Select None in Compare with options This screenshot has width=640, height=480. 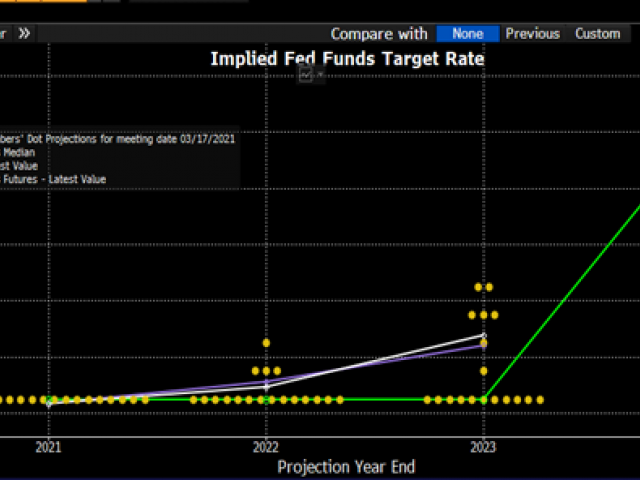pos(467,33)
